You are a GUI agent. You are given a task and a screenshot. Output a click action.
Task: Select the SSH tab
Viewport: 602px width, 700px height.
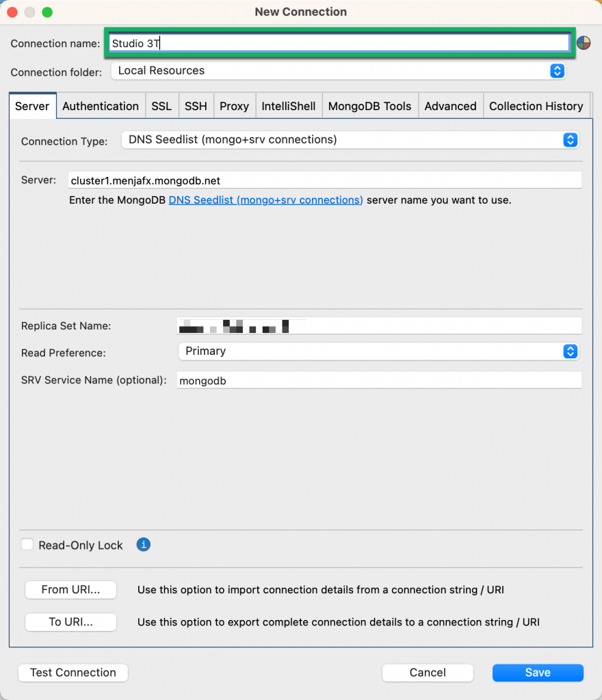[196, 106]
